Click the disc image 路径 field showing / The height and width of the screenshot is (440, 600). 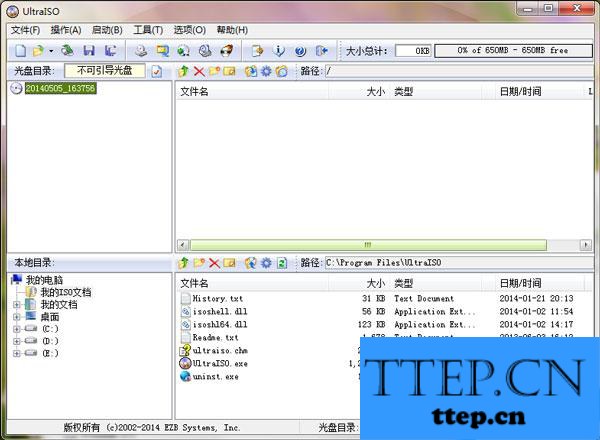459,71
